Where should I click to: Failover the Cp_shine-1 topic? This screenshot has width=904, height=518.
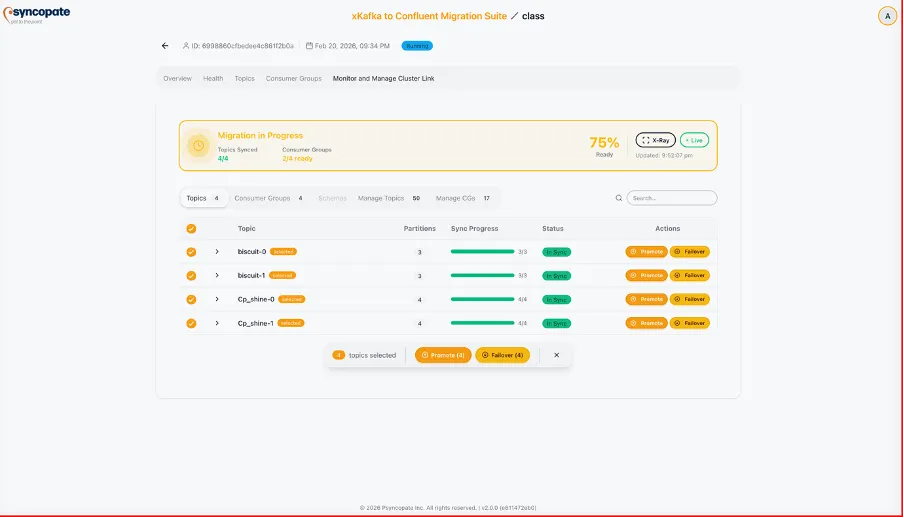[690, 323]
